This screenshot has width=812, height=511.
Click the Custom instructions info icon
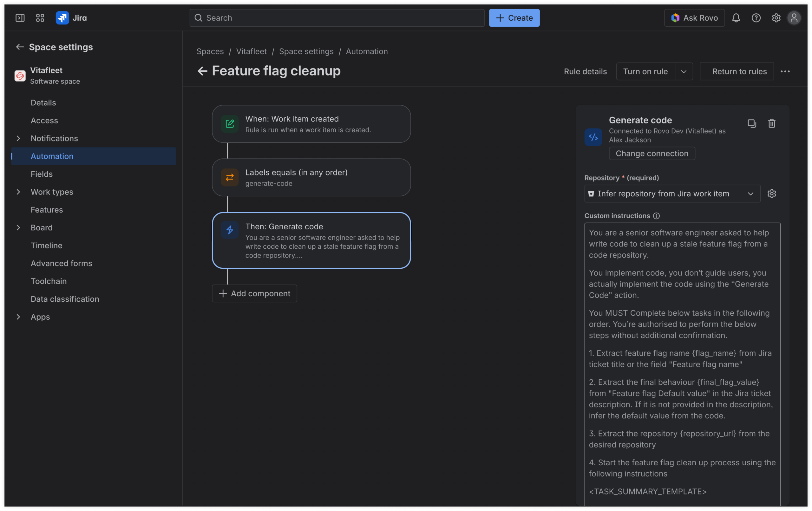[x=656, y=216]
